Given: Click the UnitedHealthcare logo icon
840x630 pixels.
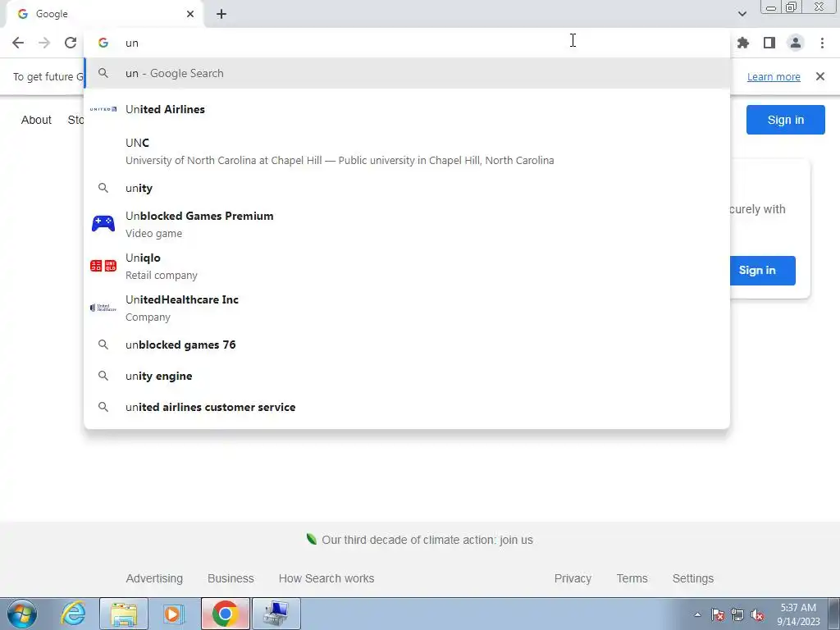Looking at the screenshot, I should 103,308.
